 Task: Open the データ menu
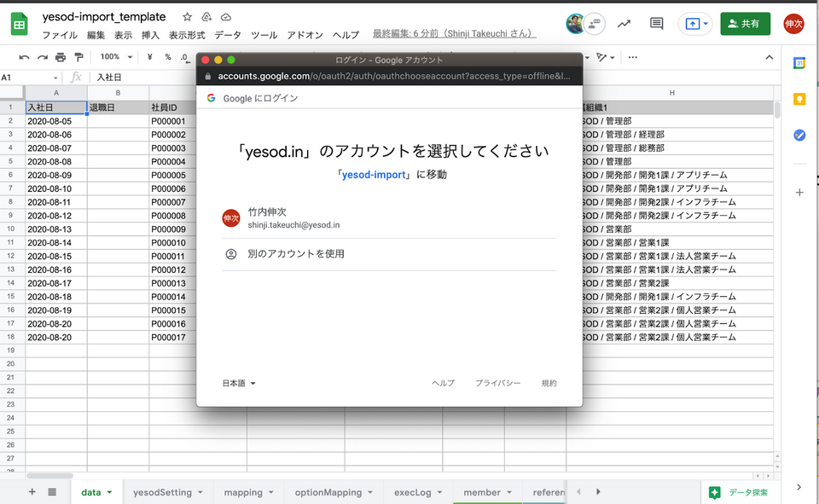[228, 35]
